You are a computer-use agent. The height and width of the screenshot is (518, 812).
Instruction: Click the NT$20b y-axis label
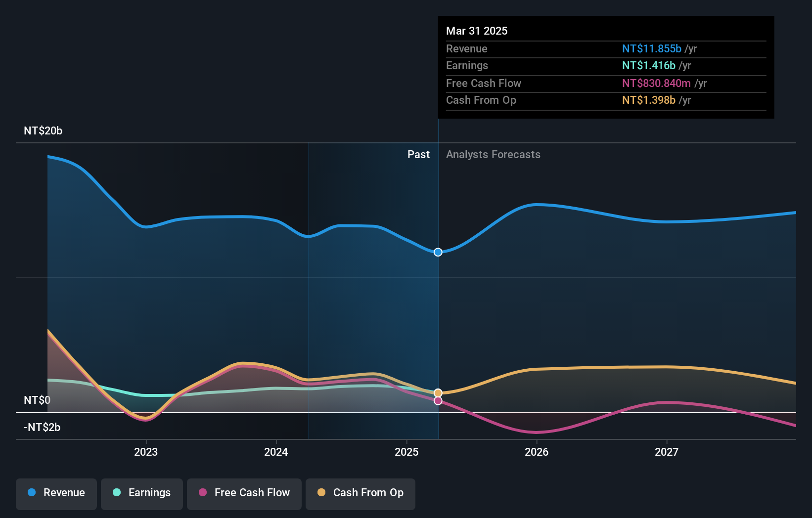43,131
